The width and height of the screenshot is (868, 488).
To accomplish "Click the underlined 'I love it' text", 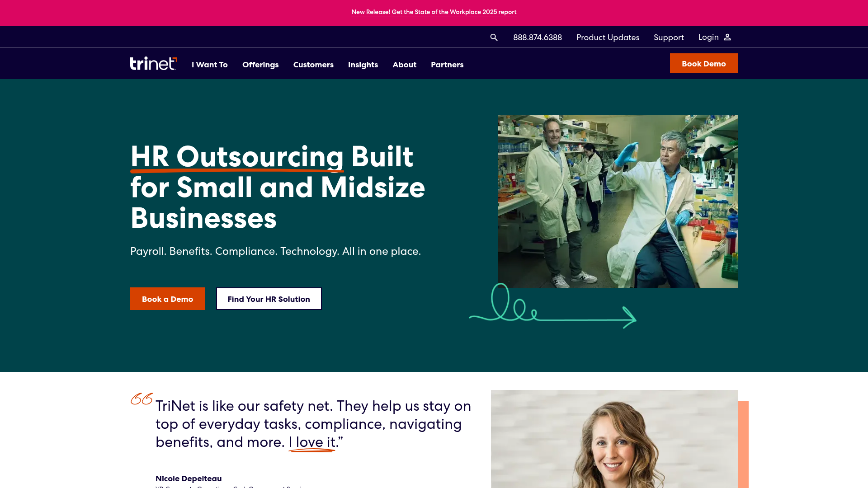I will (312, 442).
